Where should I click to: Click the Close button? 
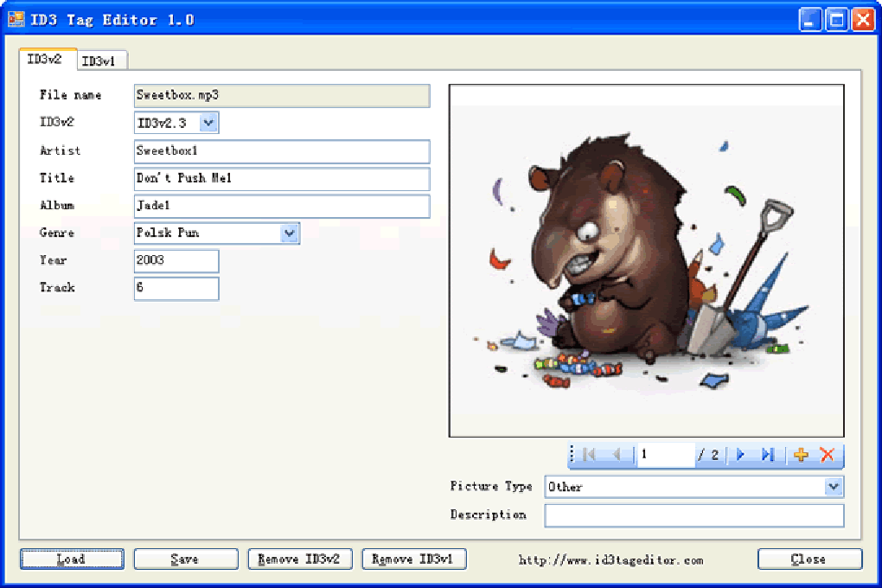pyautogui.click(x=809, y=559)
